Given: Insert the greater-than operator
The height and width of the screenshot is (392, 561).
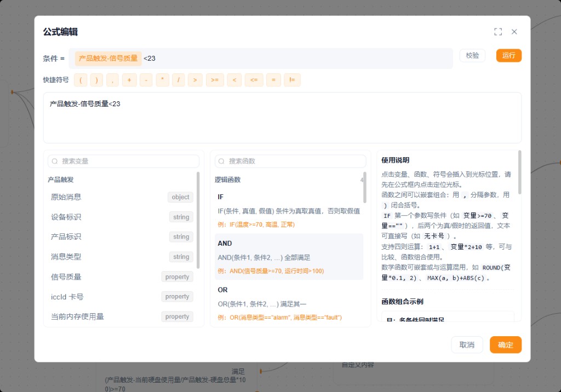Looking at the screenshot, I should click(x=195, y=80).
